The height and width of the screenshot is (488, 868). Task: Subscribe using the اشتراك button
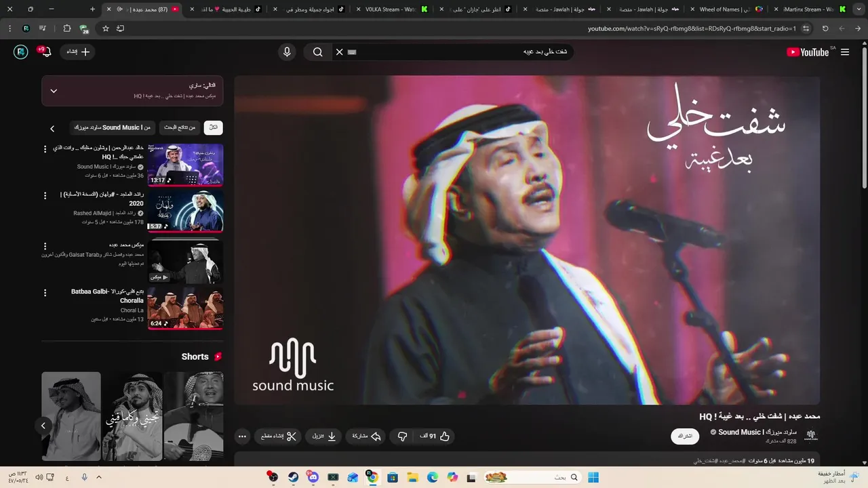(x=685, y=436)
